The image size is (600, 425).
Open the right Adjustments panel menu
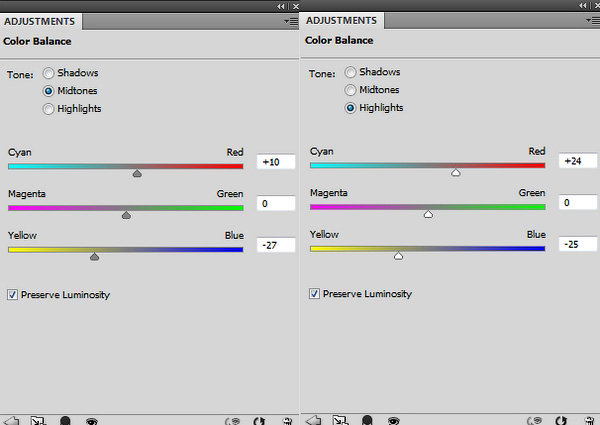593,21
